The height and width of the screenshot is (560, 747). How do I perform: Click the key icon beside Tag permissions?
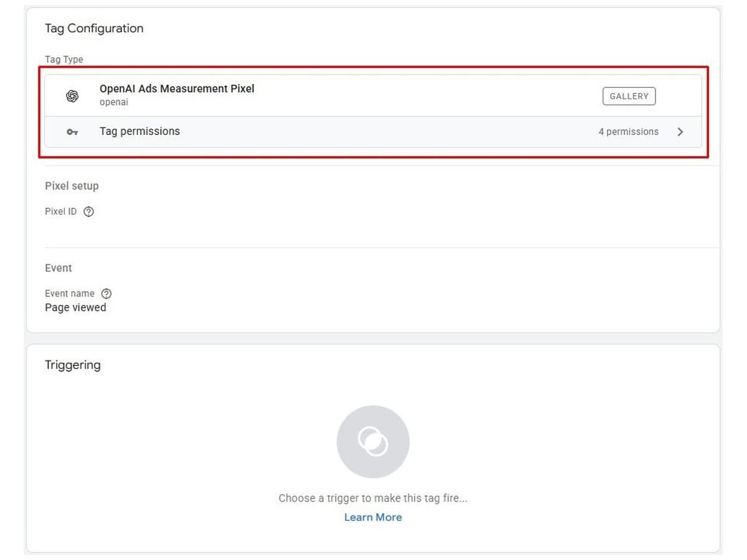pos(72,132)
